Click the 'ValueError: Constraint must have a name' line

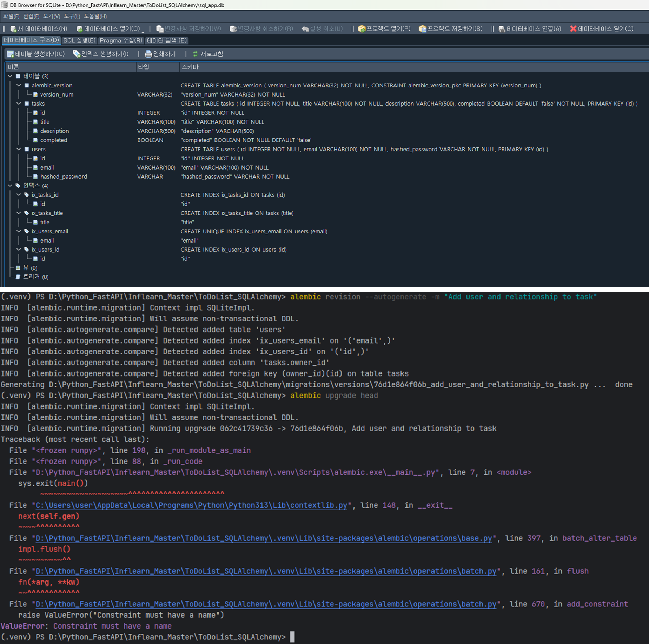[86, 626]
